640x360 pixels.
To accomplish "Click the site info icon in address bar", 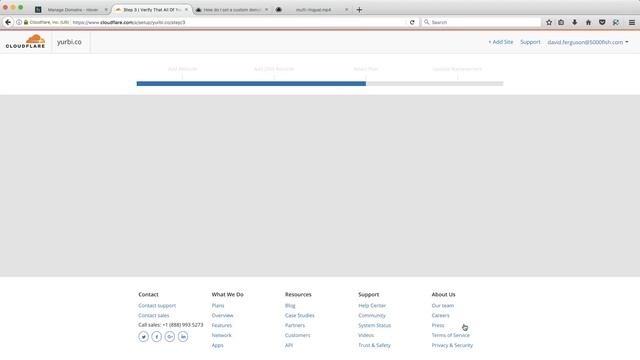I will tap(19, 22).
